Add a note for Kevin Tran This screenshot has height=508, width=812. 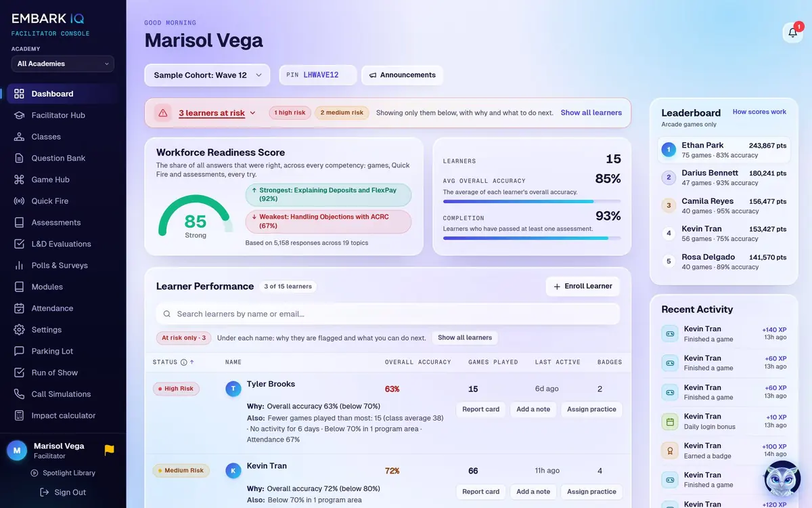[x=533, y=492]
